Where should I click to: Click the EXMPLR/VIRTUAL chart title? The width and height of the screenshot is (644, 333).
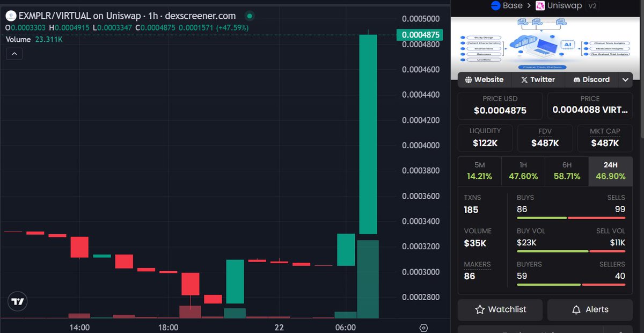(x=127, y=16)
